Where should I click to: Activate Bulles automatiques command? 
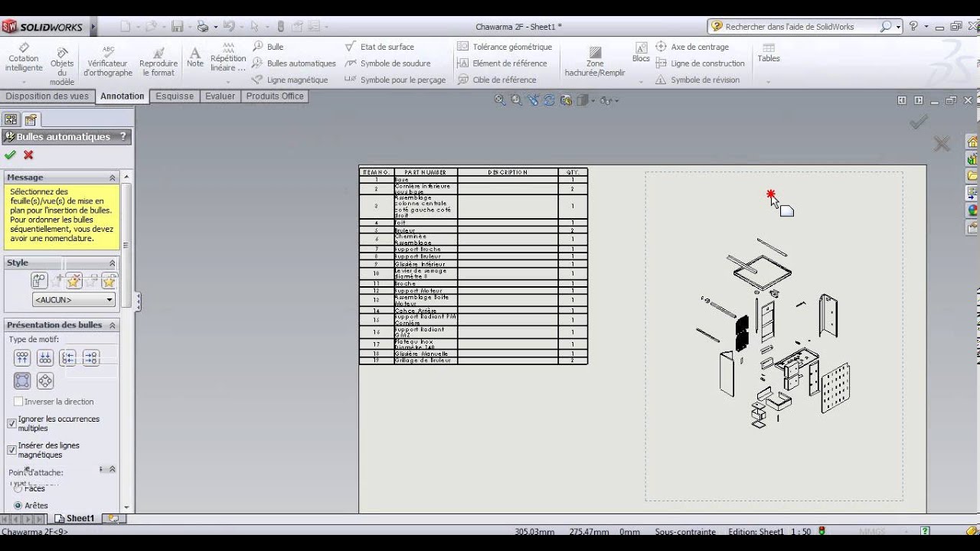294,64
